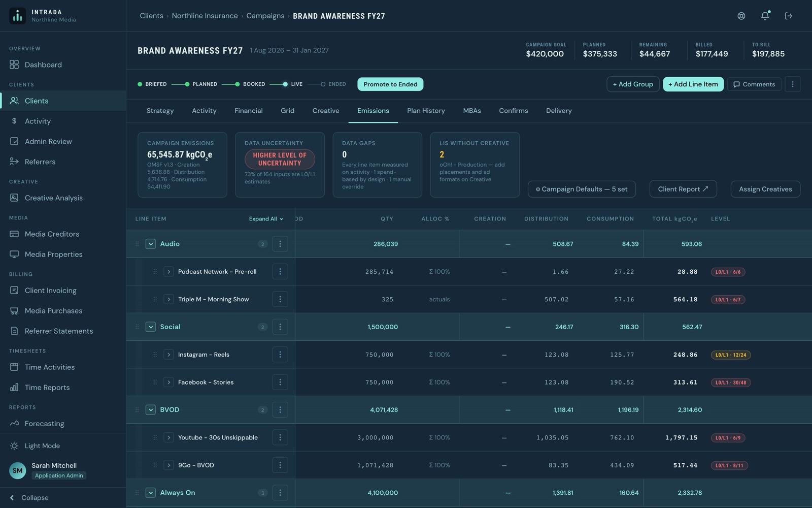Open Time Reports in the sidebar
This screenshot has height=508, width=812.
pyautogui.click(x=63, y=387)
